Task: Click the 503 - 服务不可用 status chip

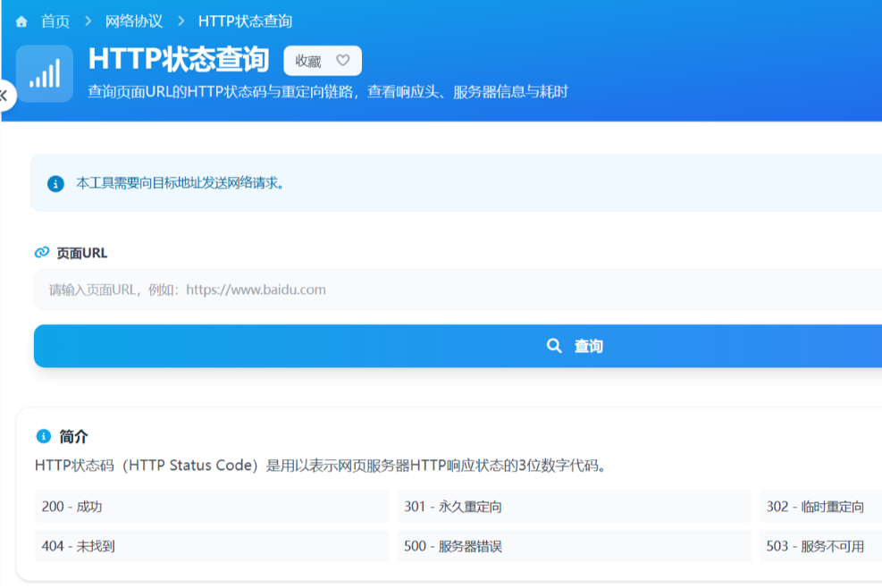Action: point(819,546)
